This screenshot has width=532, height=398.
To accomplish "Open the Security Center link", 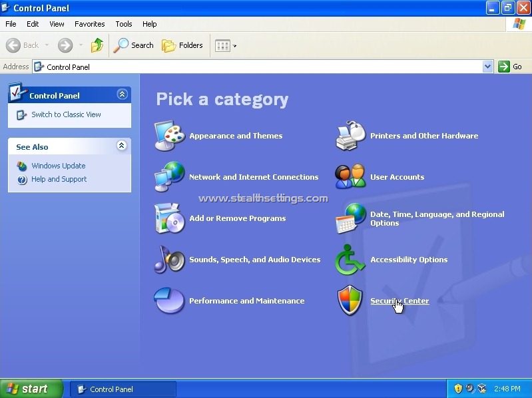I will pyautogui.click(x=399, y=301).
